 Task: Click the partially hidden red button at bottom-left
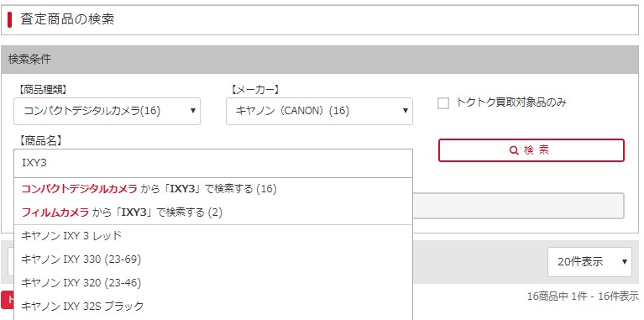pos(8,301)
